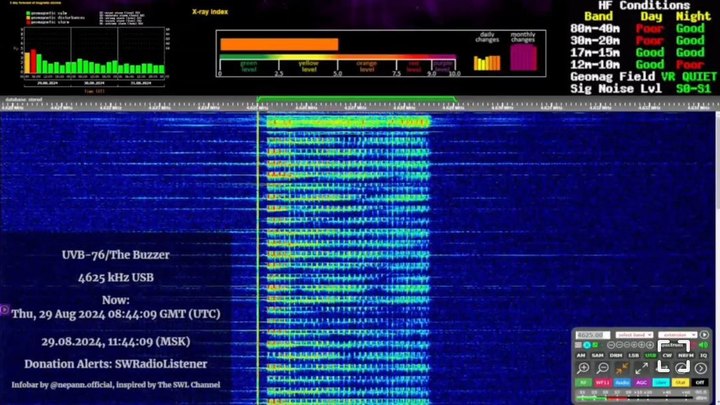The image size is (720, 405).
Task: Switch to the red WF tab
Action: [603, 382]
